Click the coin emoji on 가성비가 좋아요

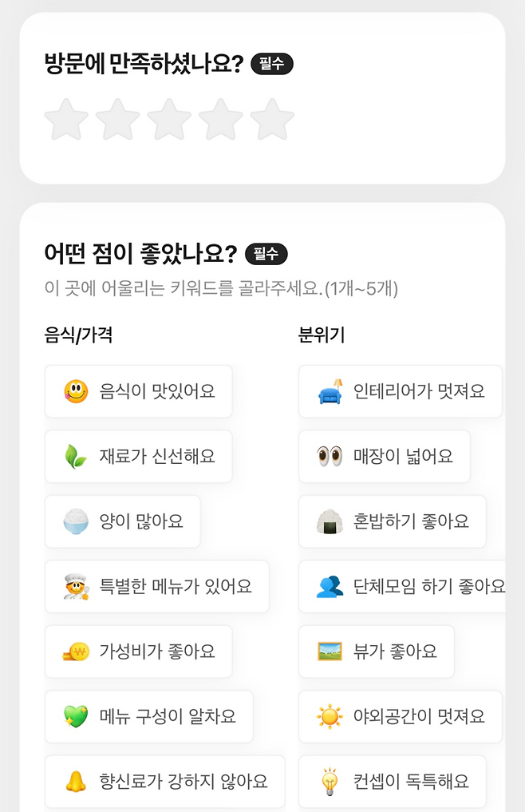pyautogui.click(x=77, y=652)
